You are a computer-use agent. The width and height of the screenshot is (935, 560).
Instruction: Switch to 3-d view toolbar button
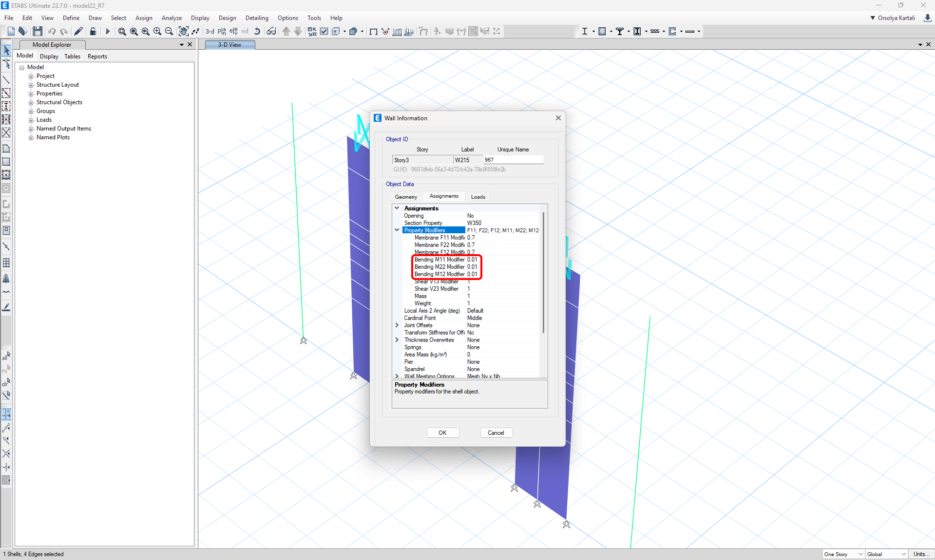210,31
